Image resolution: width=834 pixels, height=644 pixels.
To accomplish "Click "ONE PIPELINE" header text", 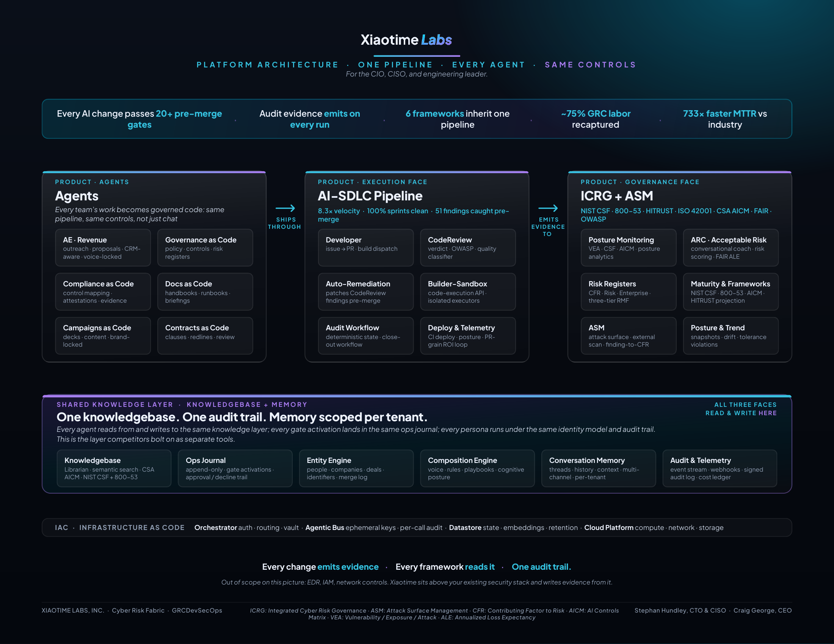I will [395, 65].
